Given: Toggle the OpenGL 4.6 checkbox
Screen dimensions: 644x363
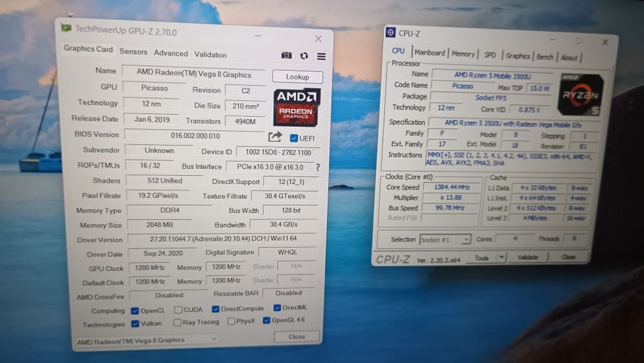Looking at the screenshot, I should [267, 320].
